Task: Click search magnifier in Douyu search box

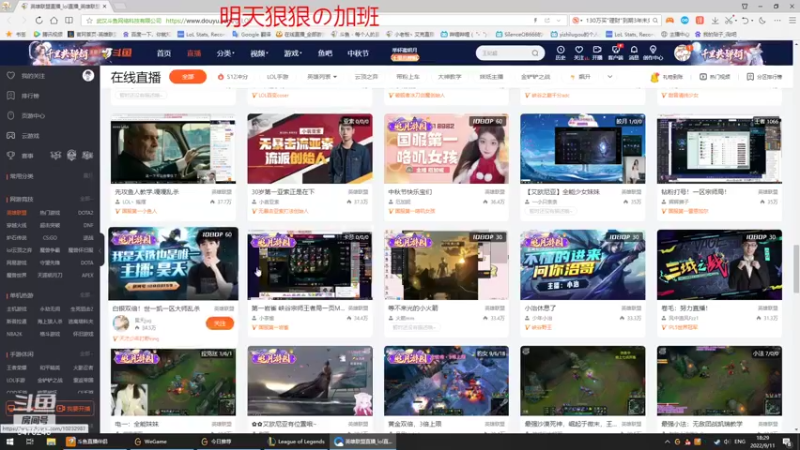Action: 535,53
